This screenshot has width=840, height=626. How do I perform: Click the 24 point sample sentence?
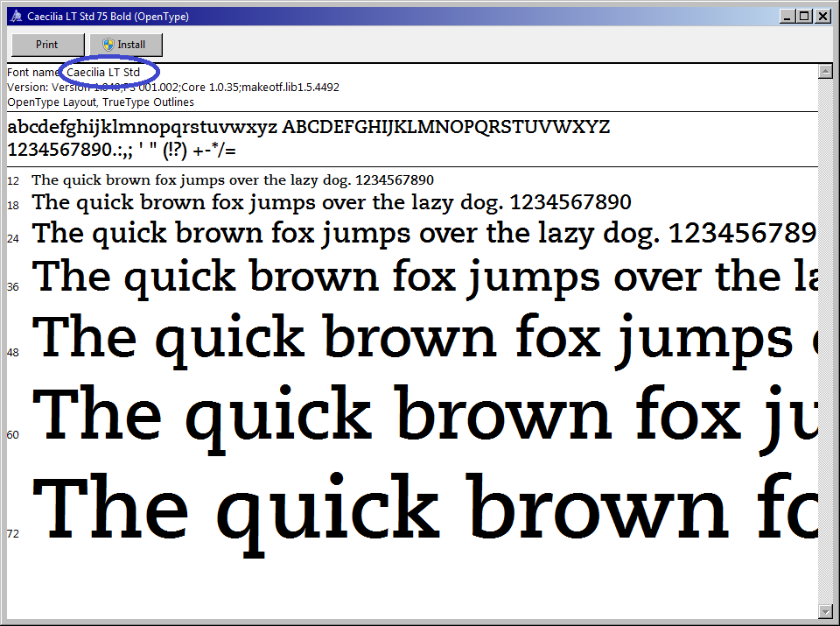[424, 233]
